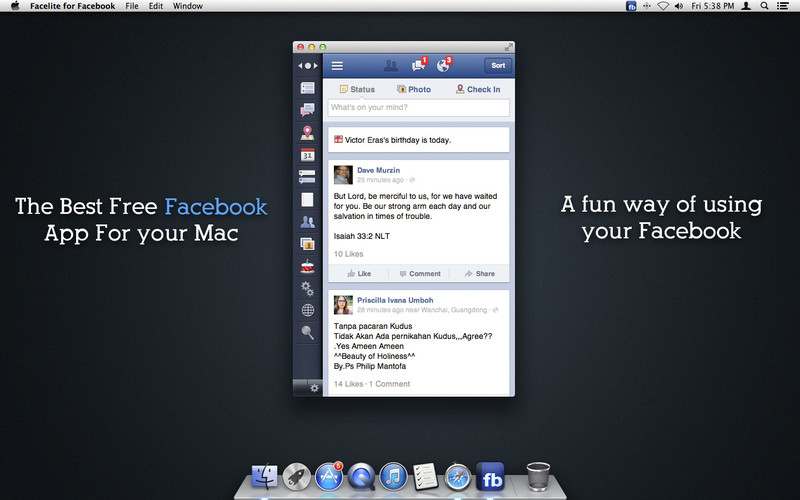800x500 pixels.
Task: Open the Messages chat bubbles sidebar icon
Action: click(307, 110)
